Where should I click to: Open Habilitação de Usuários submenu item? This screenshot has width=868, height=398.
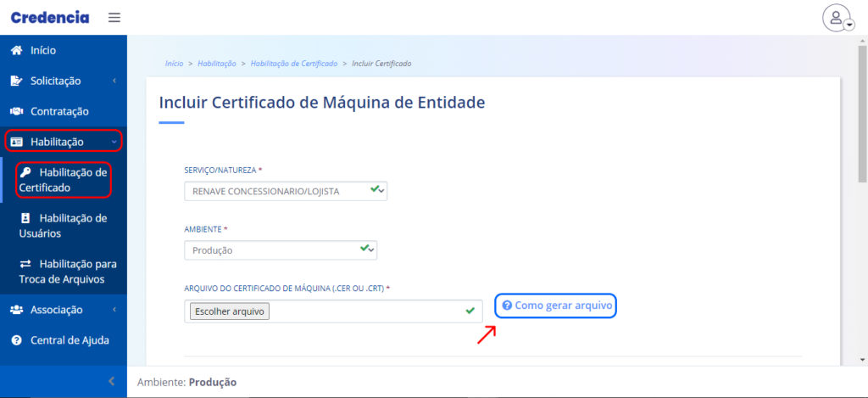[63, 226]
